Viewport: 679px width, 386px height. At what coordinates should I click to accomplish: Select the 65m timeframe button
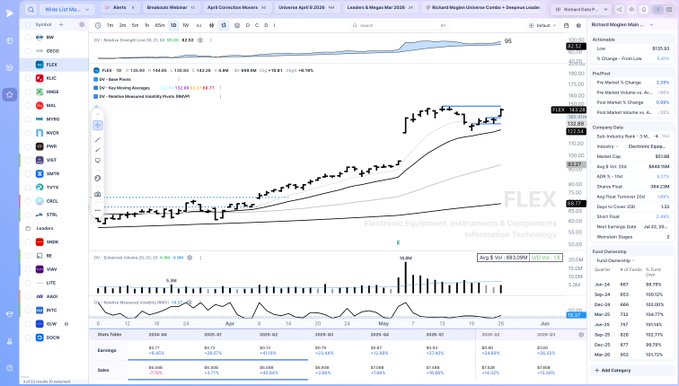click(160, 26)
